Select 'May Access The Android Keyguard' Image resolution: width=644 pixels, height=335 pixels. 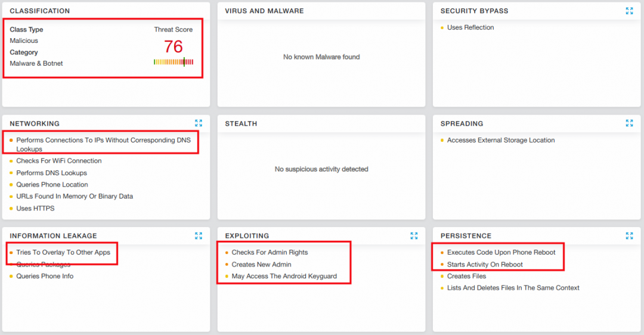pos(284,276)
